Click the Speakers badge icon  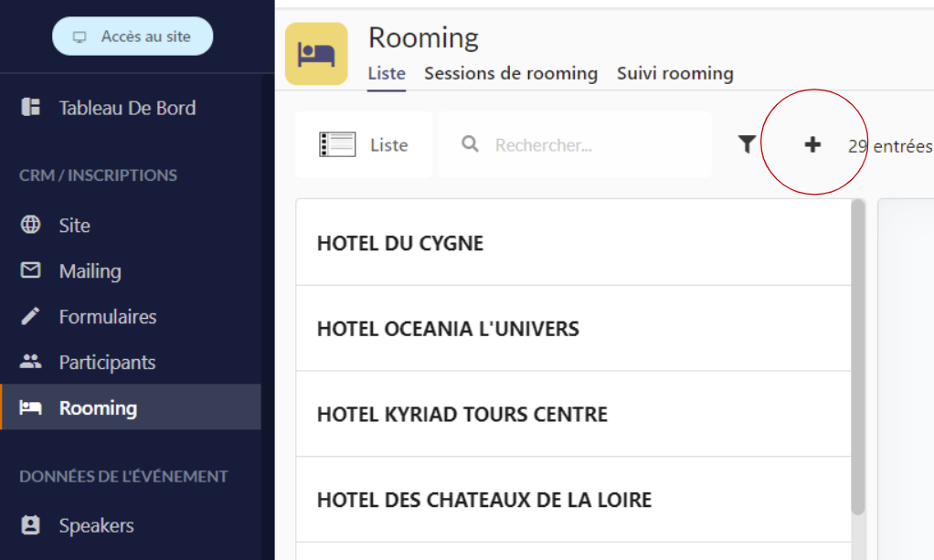click(31, 525)
